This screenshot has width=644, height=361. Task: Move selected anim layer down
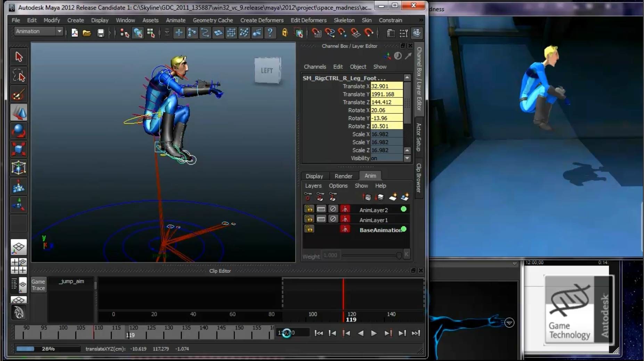[x=380, y=197]
